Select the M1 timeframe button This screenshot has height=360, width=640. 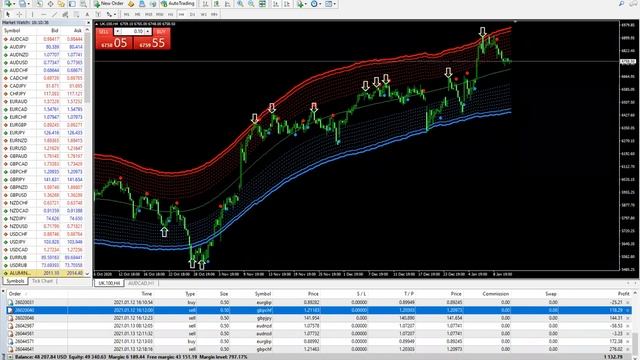click(127, 14)
